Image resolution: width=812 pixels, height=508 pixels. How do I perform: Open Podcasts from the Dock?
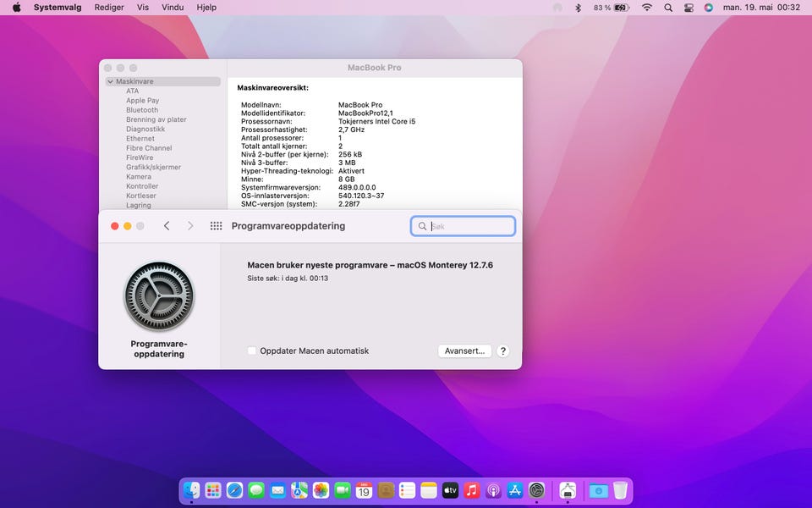(494, 490)
